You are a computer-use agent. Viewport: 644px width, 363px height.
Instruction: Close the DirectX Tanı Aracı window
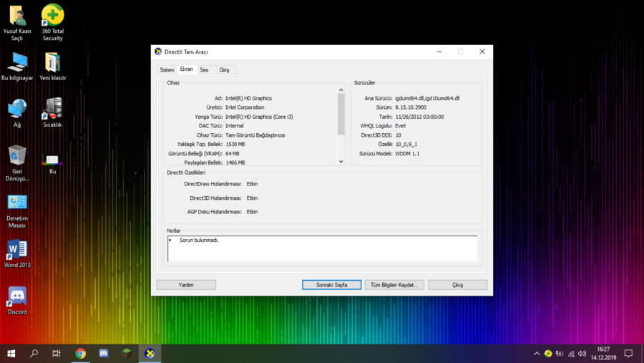[482, 52]
